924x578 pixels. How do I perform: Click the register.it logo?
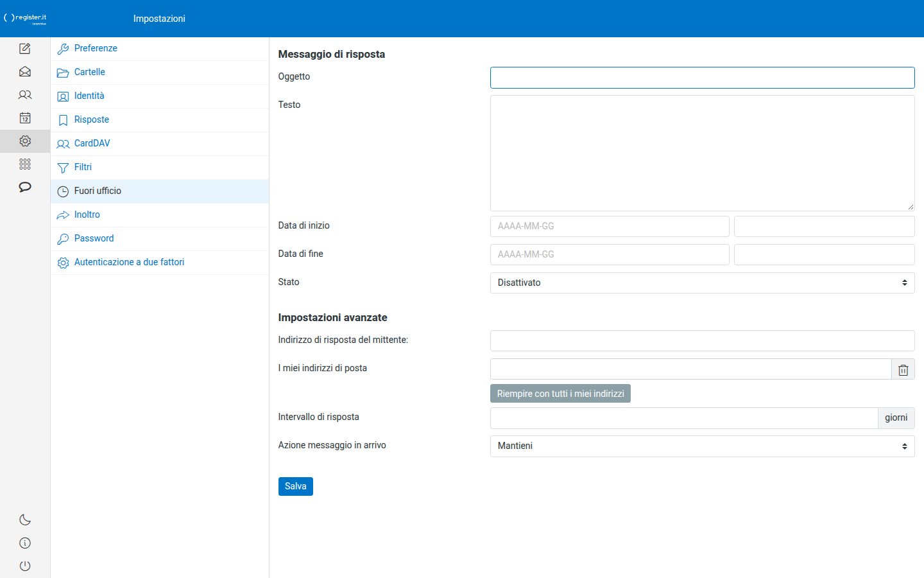[26, 19]
